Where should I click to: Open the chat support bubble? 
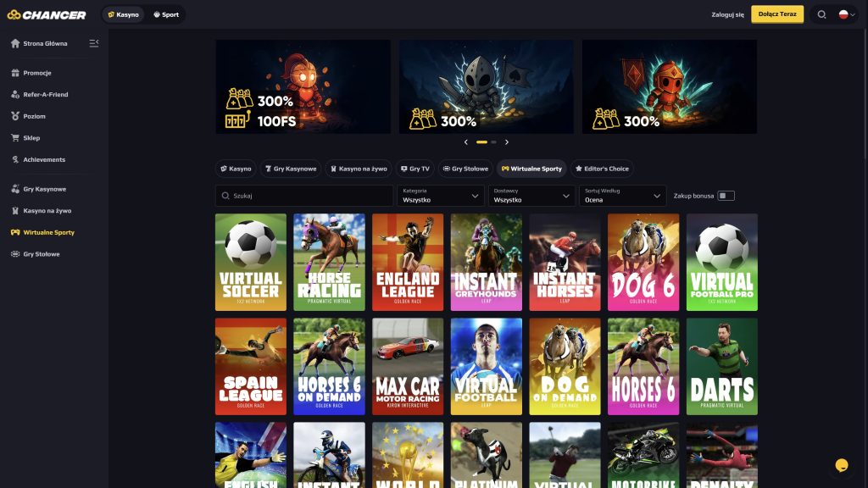click(842, 464)
